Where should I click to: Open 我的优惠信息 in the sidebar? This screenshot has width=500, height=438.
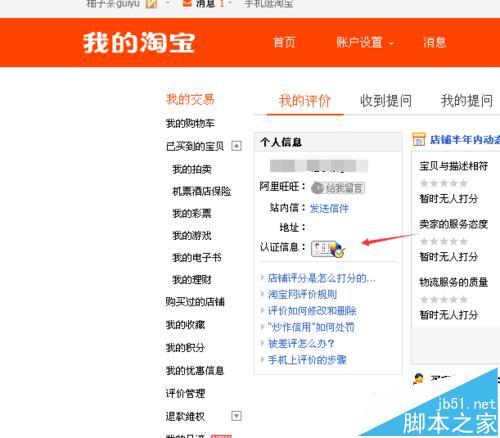[x=195, y=370]
